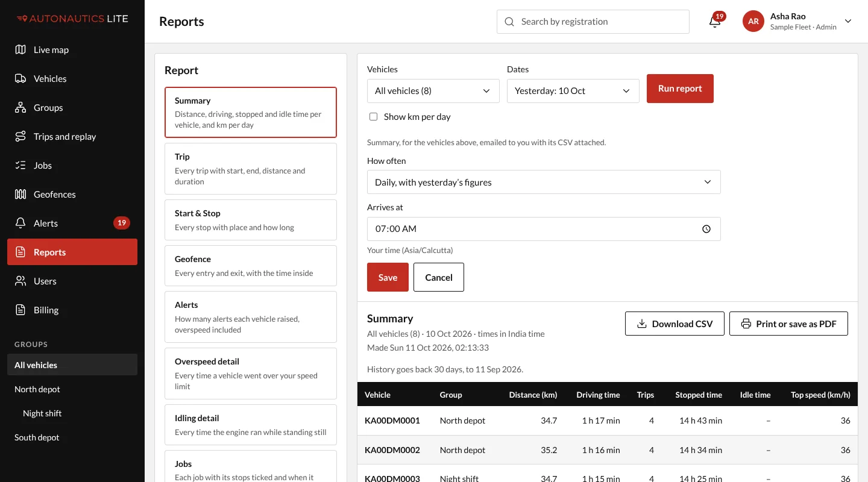This screenshot has height=482, width=868.
Task: Click the Trips and replay route icon
Action: [x=20, y=137]
